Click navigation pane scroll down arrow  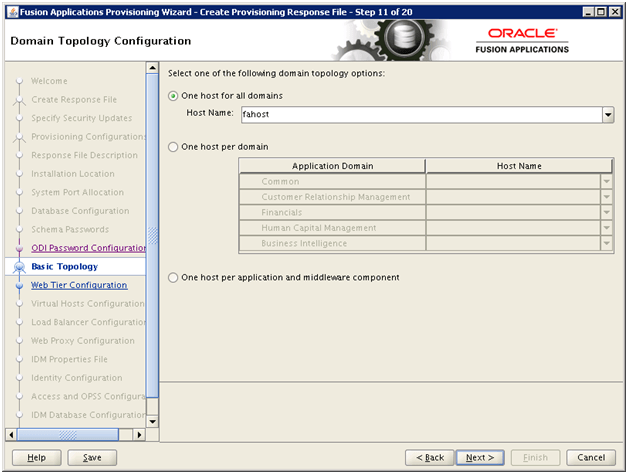pos(152,422)
